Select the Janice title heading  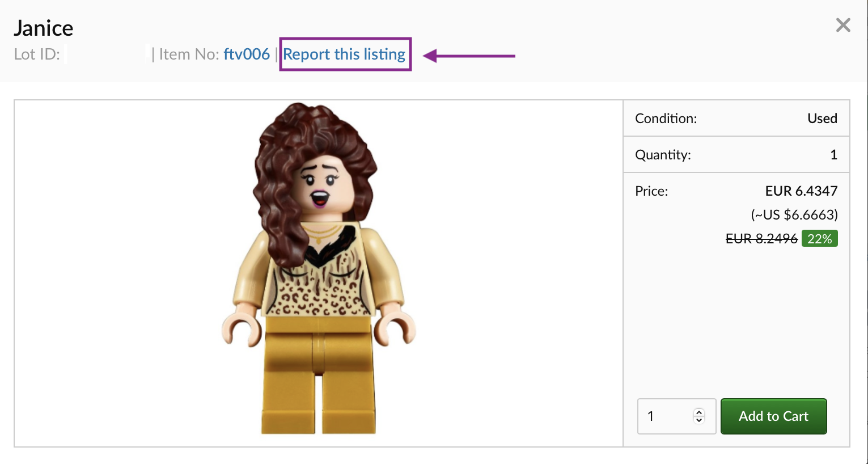click(x=44, y=28)
